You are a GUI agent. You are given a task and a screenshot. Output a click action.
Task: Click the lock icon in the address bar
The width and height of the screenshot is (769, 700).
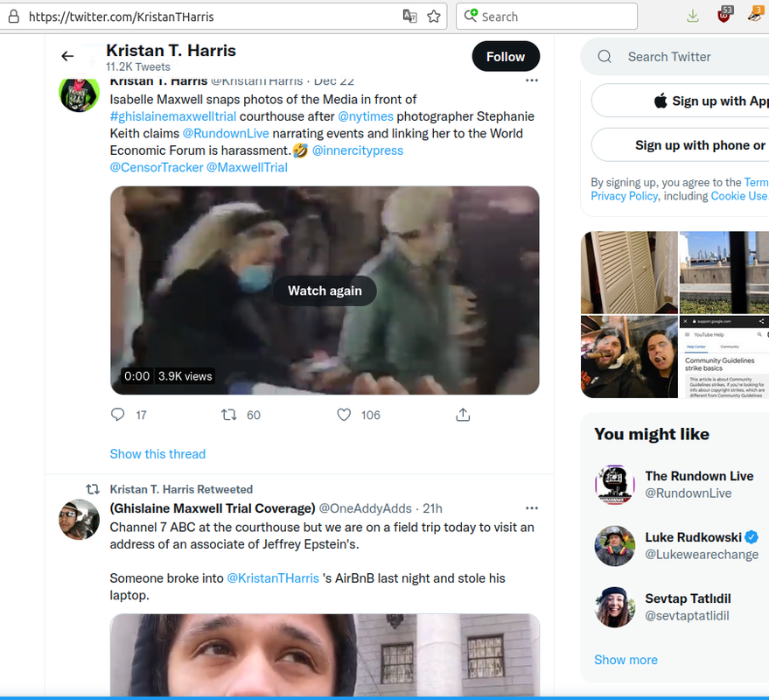(x=14, y=17)
